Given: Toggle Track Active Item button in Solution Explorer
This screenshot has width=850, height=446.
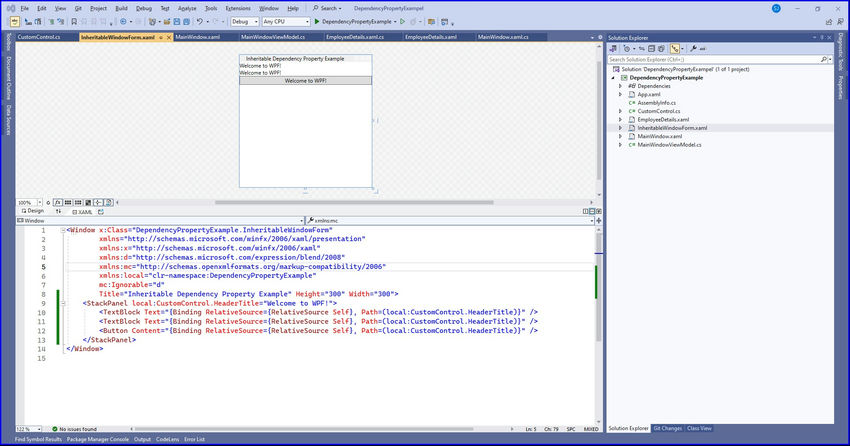Looking at the screenshot, I should point(674,49).
